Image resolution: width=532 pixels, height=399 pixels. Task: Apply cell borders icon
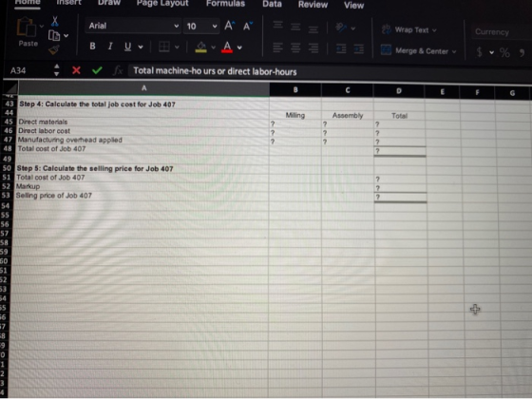pyautogui.click(x=164, y=47)
